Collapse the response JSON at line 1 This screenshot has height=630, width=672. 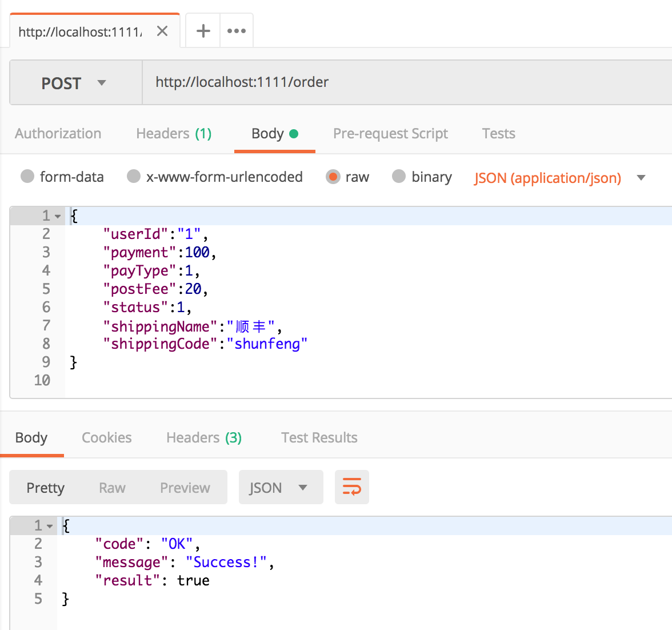tap(49, 525)
